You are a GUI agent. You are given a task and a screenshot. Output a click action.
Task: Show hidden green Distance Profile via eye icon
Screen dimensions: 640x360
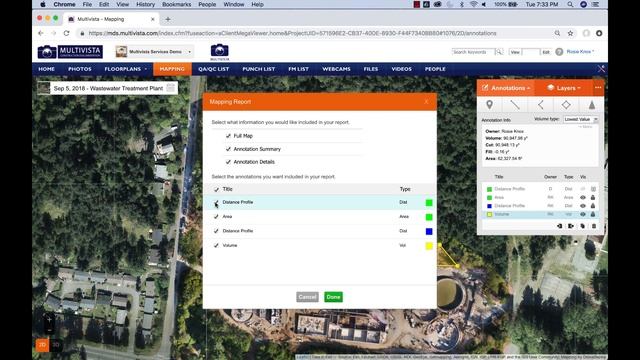click(583, 189)
